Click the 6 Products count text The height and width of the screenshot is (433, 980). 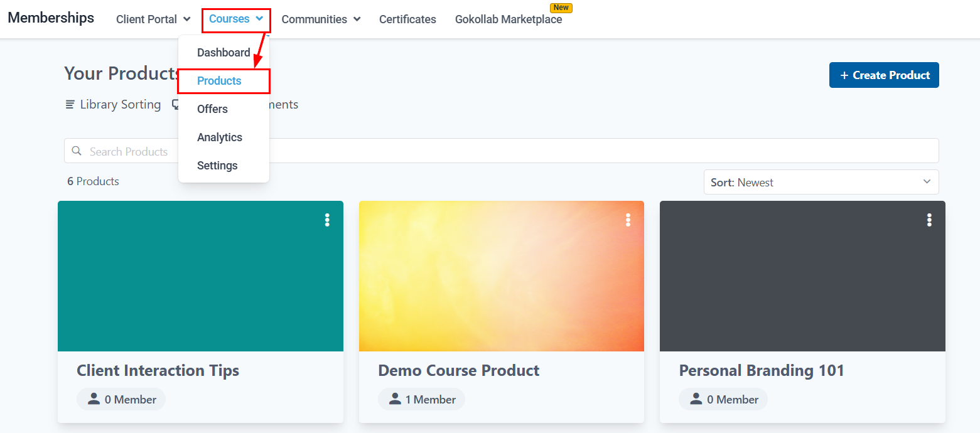coord(93,181)
